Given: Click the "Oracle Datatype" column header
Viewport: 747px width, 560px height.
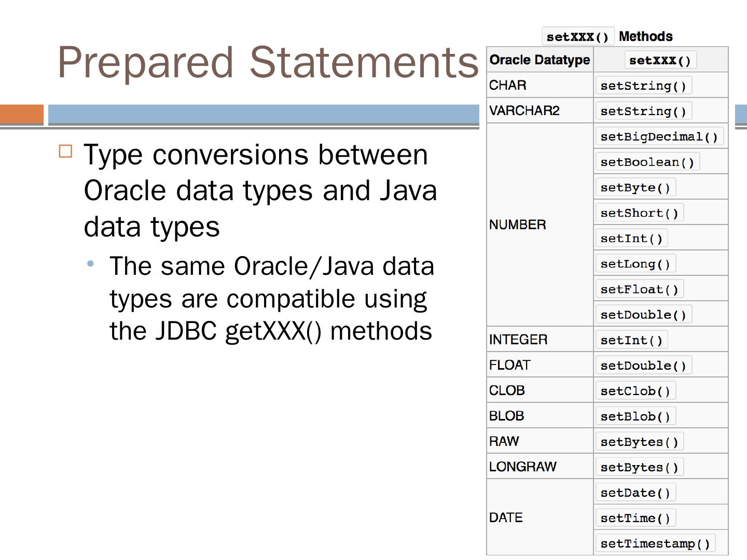Looking at the screenshot, I should [x=539, y=60].
